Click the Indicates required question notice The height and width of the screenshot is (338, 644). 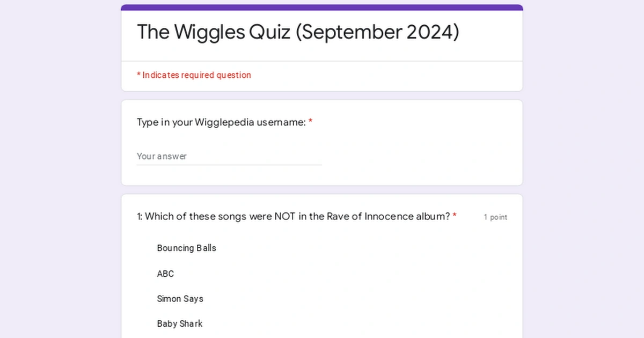coord(196,75)
